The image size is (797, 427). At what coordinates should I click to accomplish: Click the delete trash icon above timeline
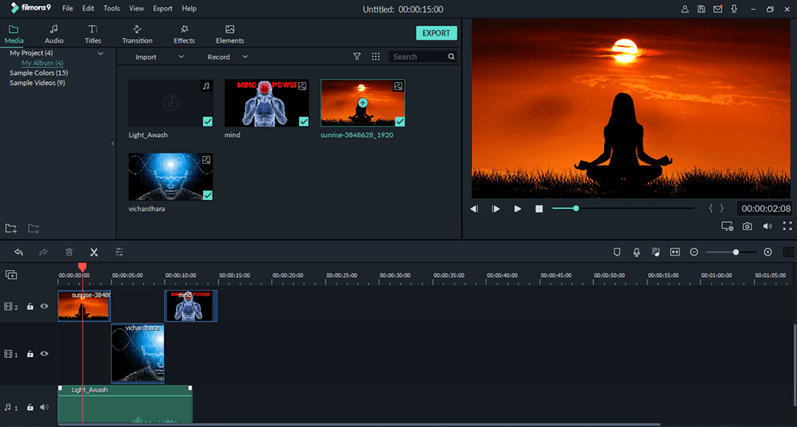point(69,252)
